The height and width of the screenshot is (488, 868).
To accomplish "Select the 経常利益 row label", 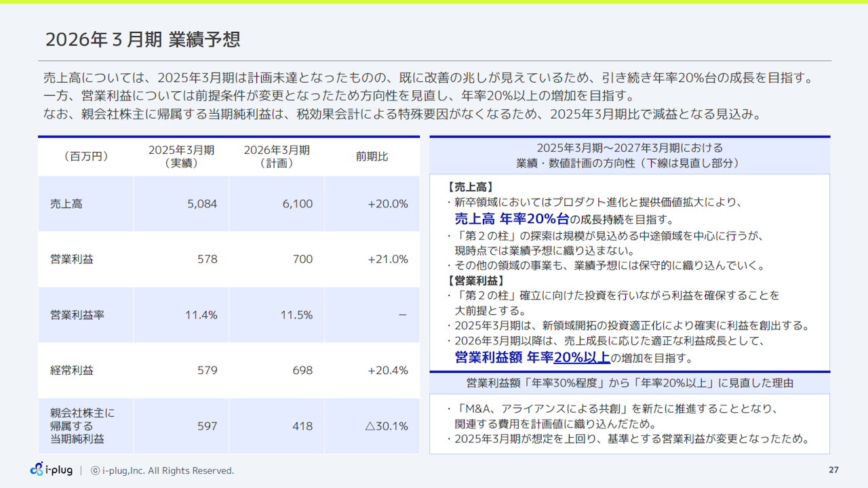I will pos(72,371).
